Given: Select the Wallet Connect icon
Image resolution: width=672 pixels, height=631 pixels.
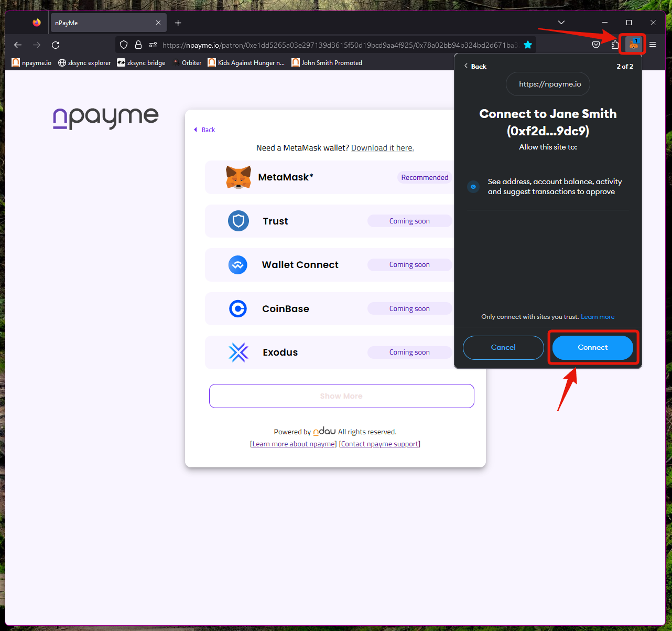Looking at the screenshot, I should (238, 265).
